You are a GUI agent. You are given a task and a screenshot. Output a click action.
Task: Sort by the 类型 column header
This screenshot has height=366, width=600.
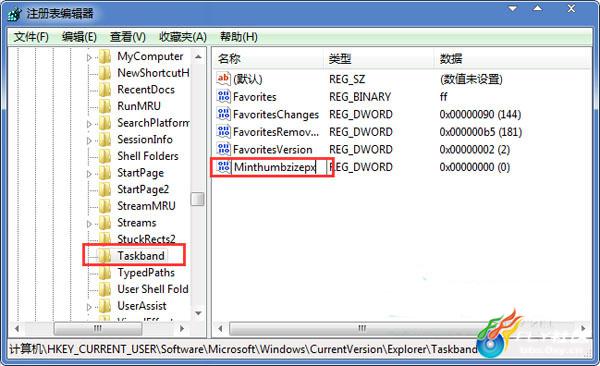[379, 59]
